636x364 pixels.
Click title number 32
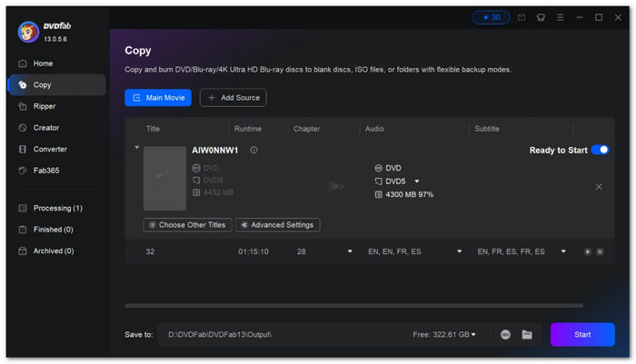(150, 251)
